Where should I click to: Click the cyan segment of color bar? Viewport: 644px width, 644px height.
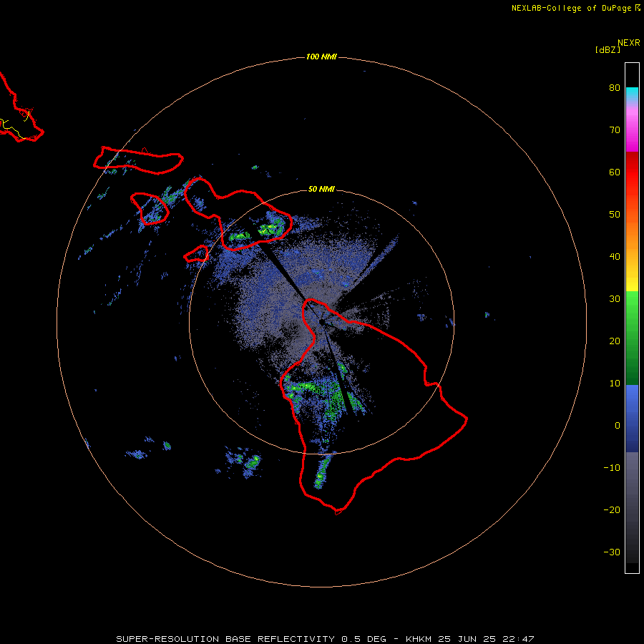[x=632, y=94]
